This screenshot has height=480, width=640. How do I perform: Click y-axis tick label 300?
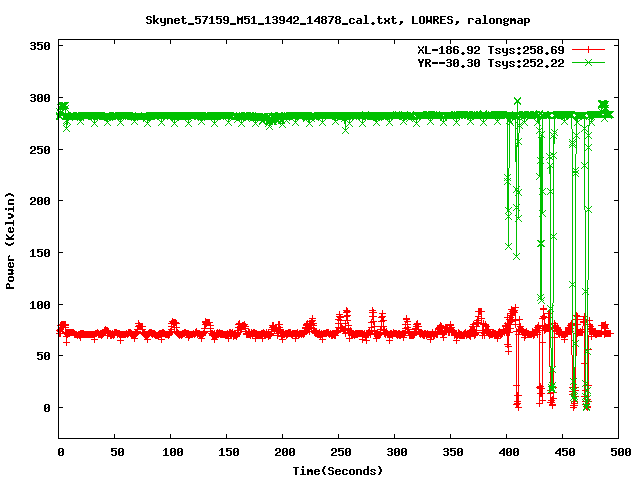click(x=40, y=98)
